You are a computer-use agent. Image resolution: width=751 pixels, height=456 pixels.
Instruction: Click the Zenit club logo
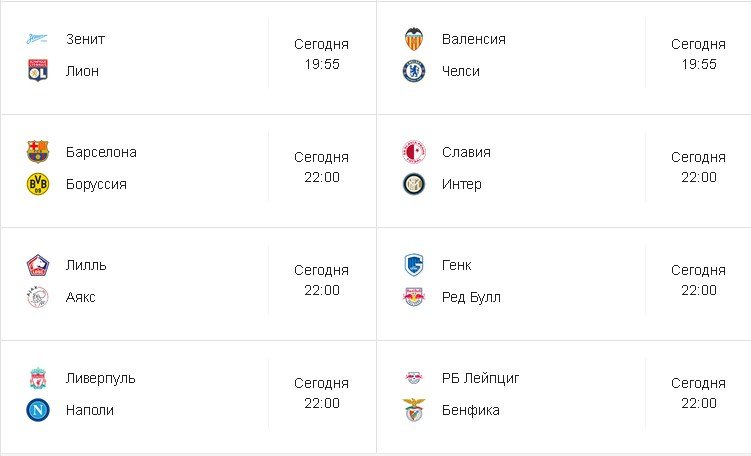pyautogui.click(x=38, y=40)
